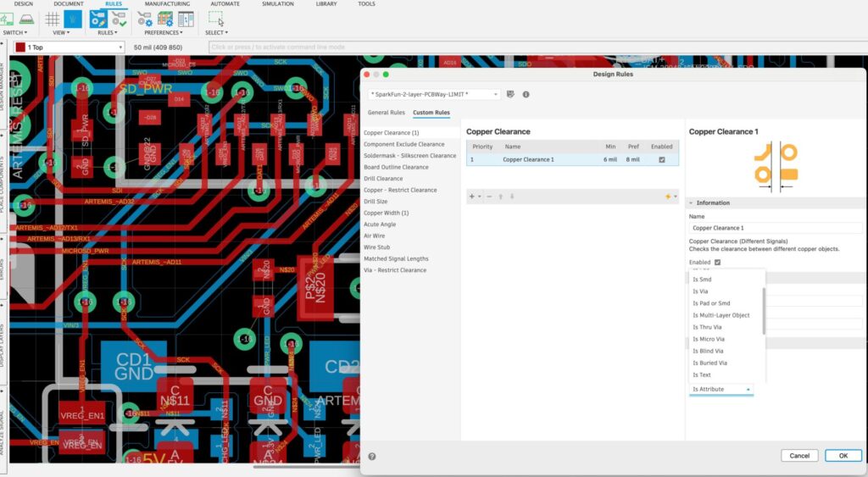Switch to the General Rules tab

tap(386, 113)
